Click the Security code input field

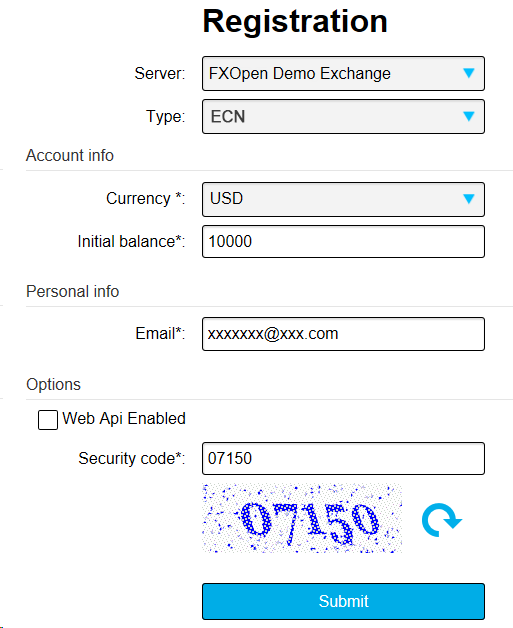343,459
